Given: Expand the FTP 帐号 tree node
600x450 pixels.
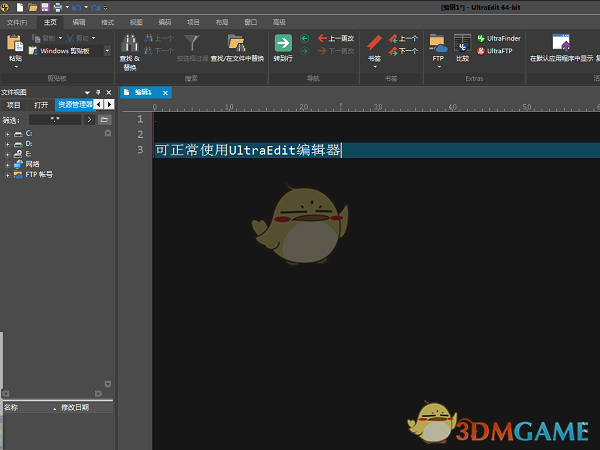Looking at the screenshot, I should 8,174.
